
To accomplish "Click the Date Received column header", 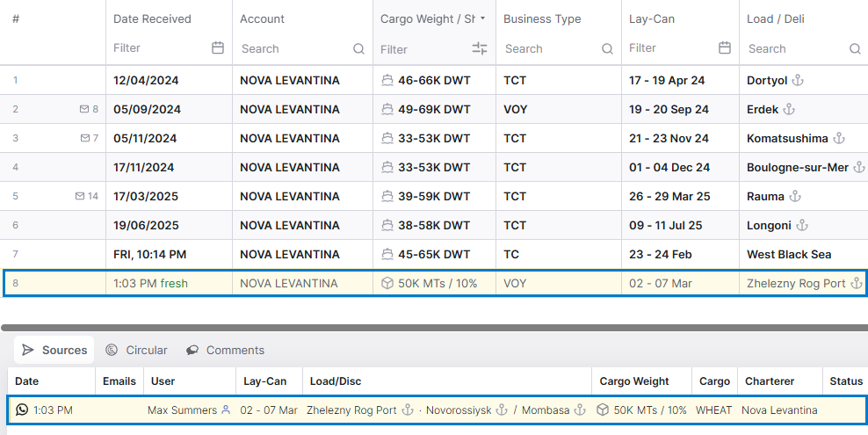I will coord(152,18).
